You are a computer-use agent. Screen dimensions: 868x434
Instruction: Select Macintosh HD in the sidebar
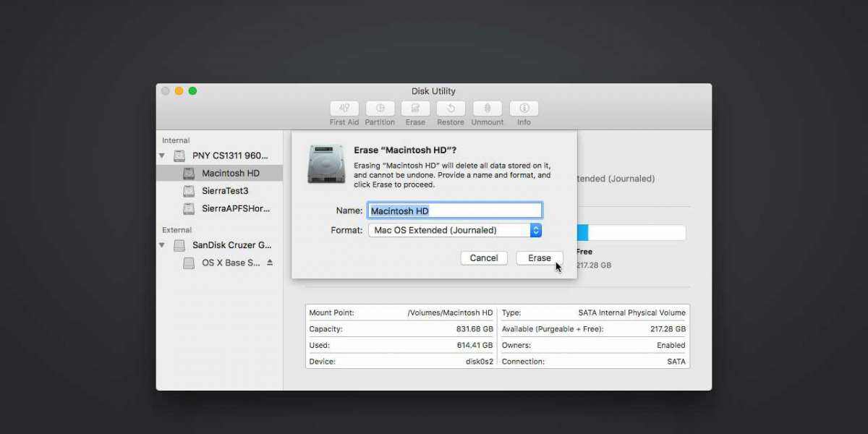[x=230, y=174]
